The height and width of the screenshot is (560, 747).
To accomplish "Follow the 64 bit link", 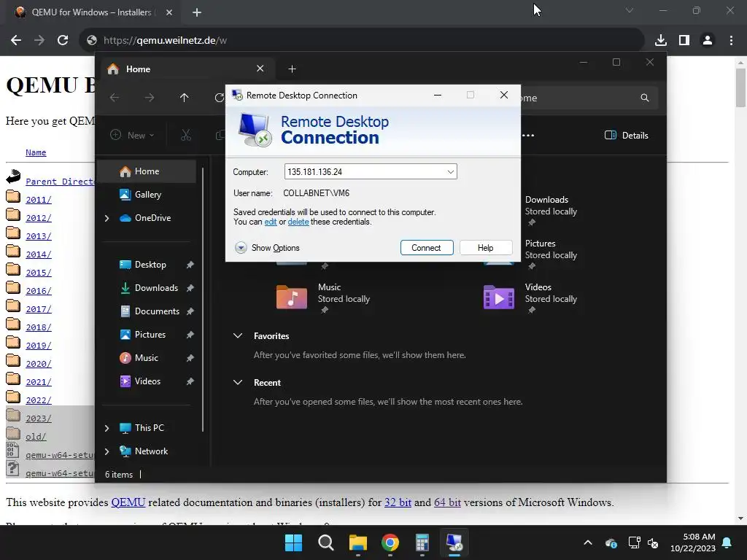I will 447,502.
